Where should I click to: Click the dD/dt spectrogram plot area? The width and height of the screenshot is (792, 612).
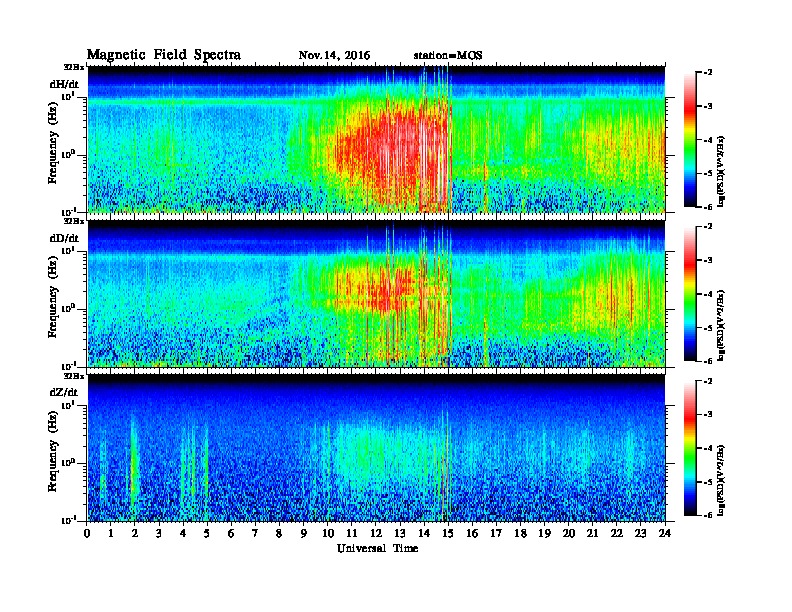pos(376,293)
